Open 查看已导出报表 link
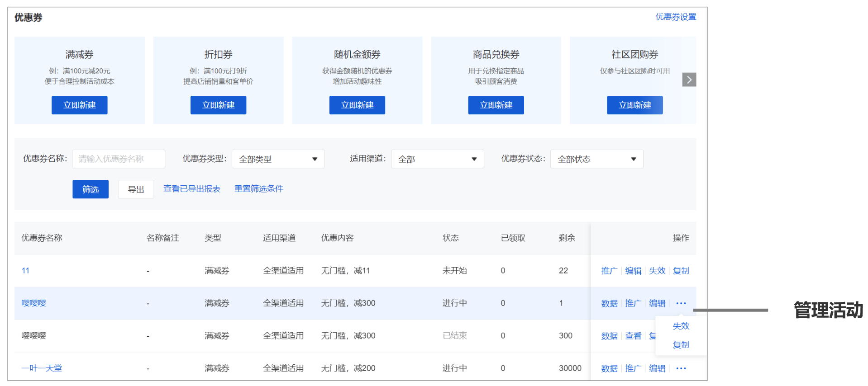 point(192,189)
